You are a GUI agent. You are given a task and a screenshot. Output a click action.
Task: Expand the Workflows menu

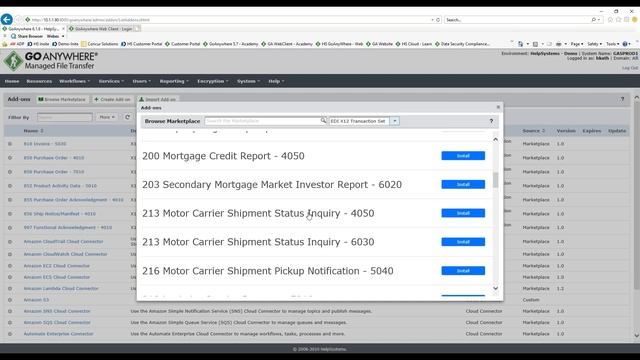pos(74,81)
